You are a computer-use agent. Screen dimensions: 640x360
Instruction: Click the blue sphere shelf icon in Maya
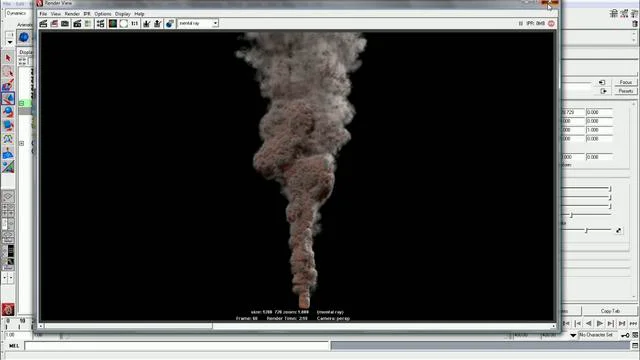point(24,37)
